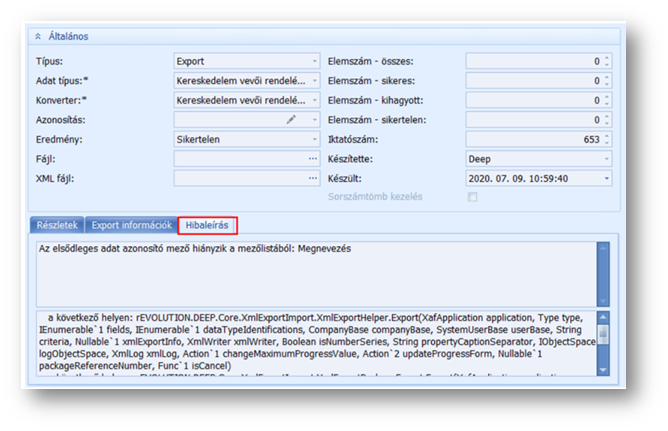Click the ellipsis button in XML fájl field
This screenshot has width=668, height=431.
pyautogui.click(x=312, y=178)
